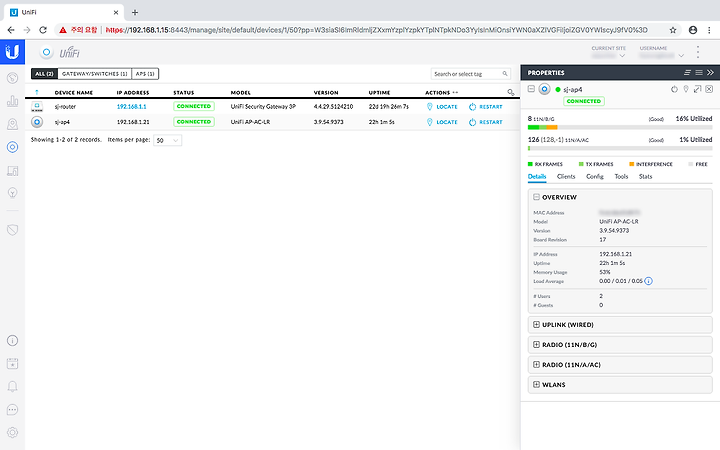Viewport: 720px width, 450px height.
Task: Open the Clients sidebar icon
Action: 12,171
